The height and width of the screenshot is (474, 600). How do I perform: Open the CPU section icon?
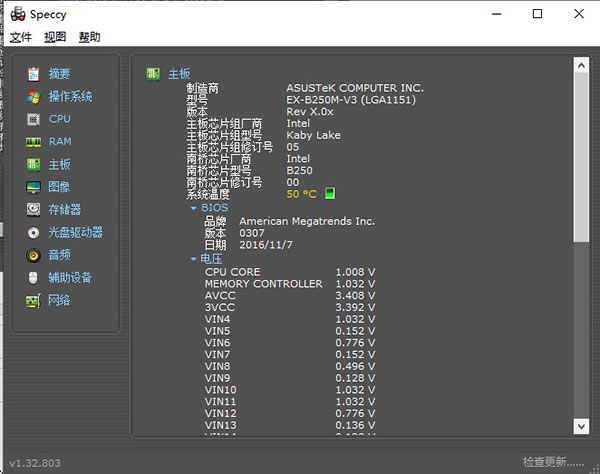33,119
